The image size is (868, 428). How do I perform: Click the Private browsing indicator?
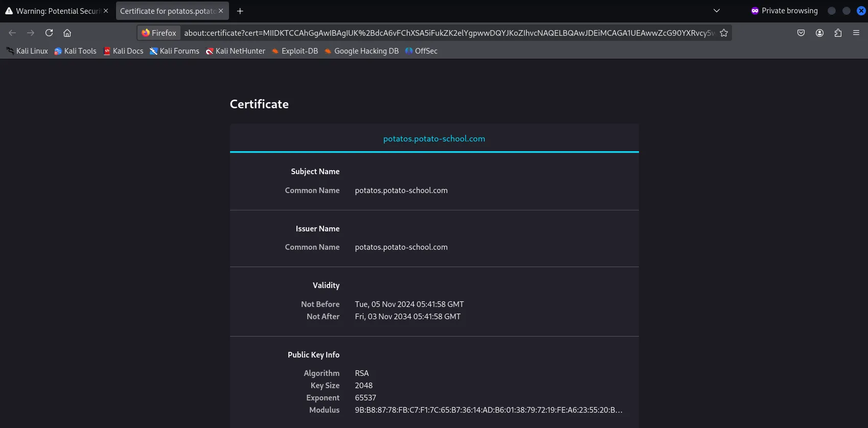[784, 11]
